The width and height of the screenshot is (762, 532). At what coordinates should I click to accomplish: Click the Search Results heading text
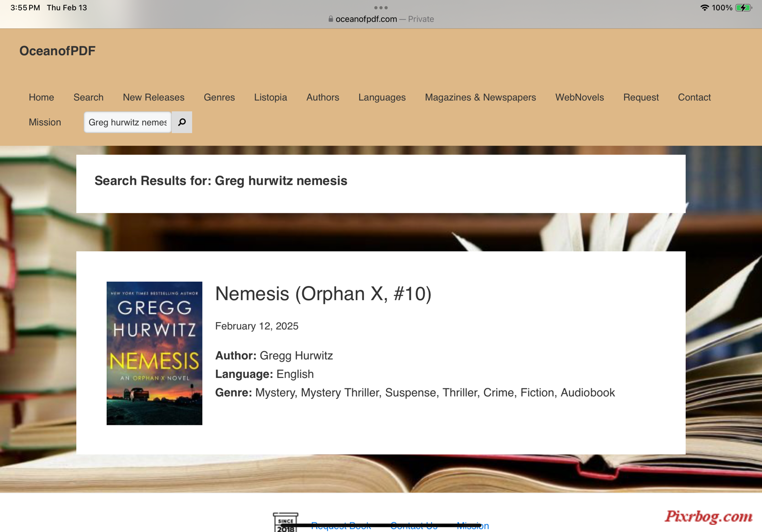[x=221, y=181]
